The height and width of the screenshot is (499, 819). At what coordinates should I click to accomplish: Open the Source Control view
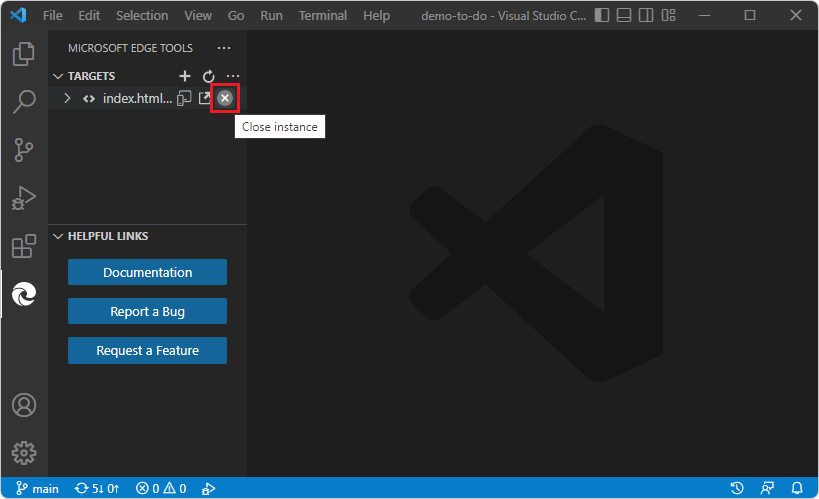point(24,150)
